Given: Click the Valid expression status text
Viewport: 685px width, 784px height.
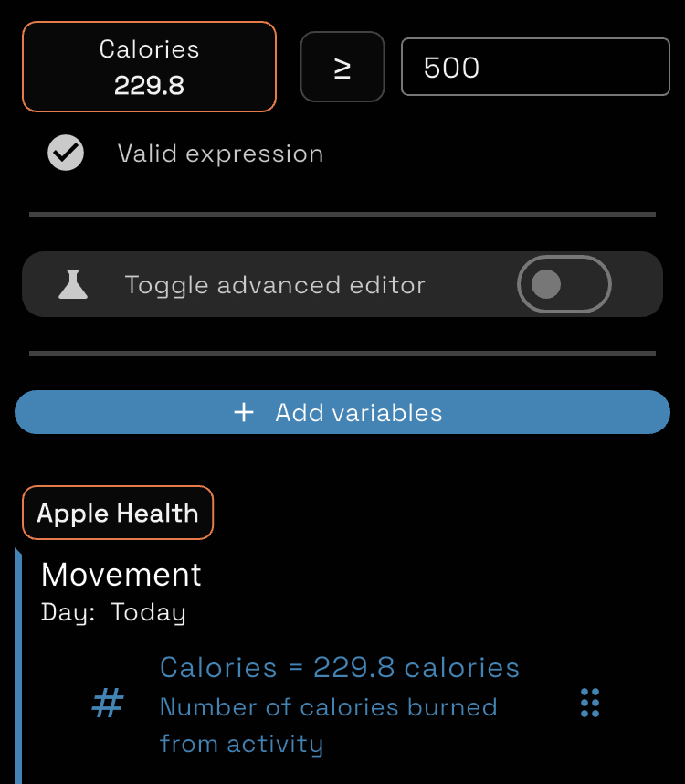Looking at the screenshot, I should coord(220,153).
